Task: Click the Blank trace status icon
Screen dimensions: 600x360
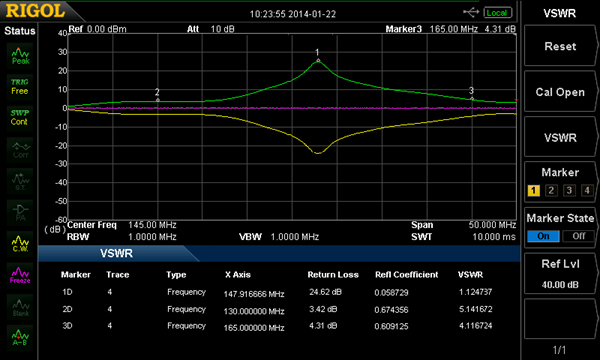Action: pos(20,307)
